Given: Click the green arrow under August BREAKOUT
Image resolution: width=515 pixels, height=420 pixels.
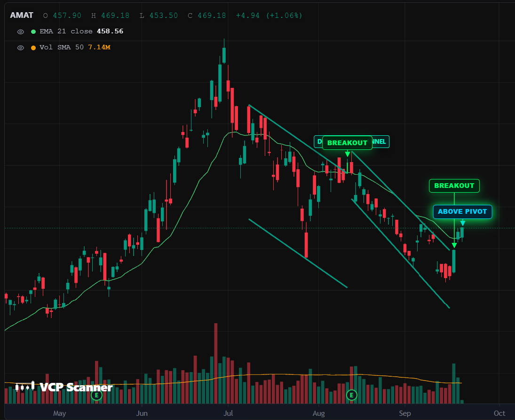Looking at the screenshot, I should pyautogui.click(x=348, y=154).
